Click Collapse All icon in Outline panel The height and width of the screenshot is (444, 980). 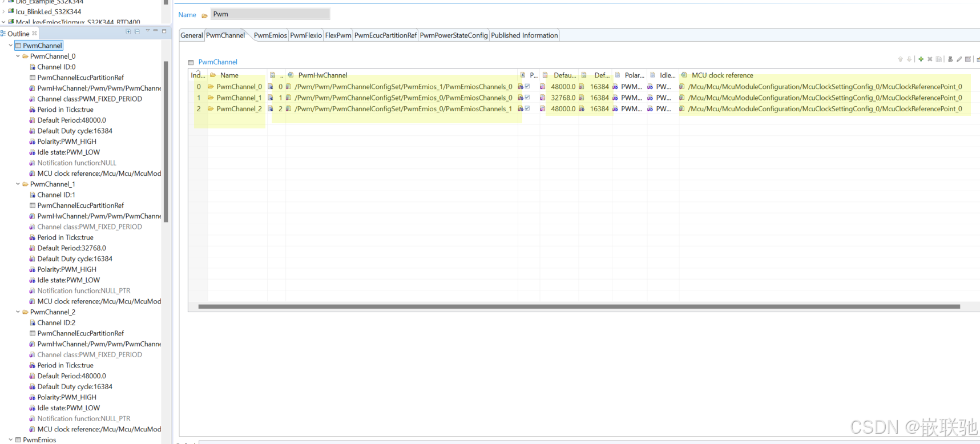click(x=137, y=31)
